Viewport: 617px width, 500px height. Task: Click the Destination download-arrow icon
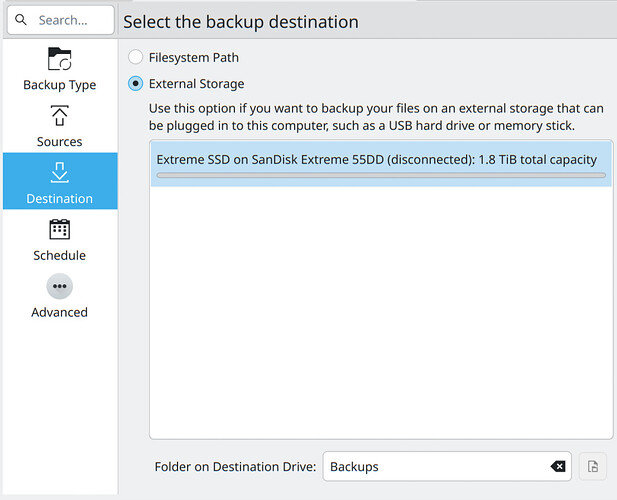(x=59, y=173)
